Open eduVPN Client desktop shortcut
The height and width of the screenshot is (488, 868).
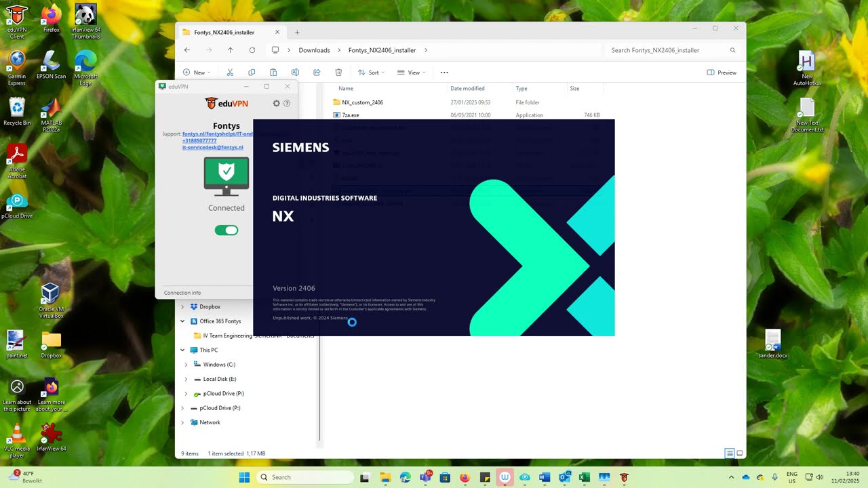coord(17,20)
